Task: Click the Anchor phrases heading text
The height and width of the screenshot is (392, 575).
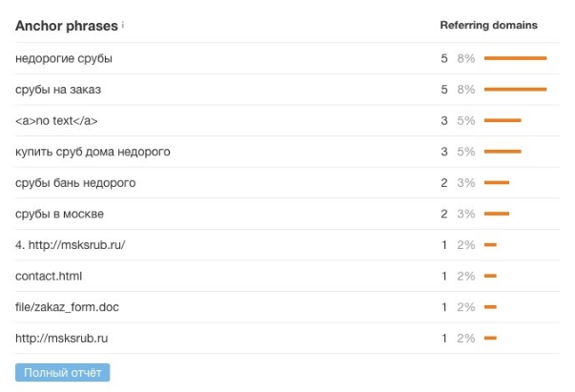Action: [x=67, y=26]
